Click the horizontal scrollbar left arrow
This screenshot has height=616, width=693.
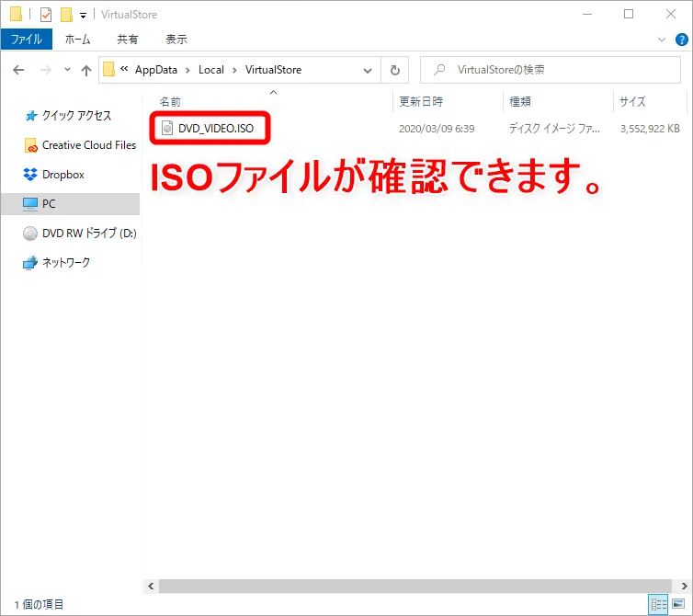pos(151,586)
